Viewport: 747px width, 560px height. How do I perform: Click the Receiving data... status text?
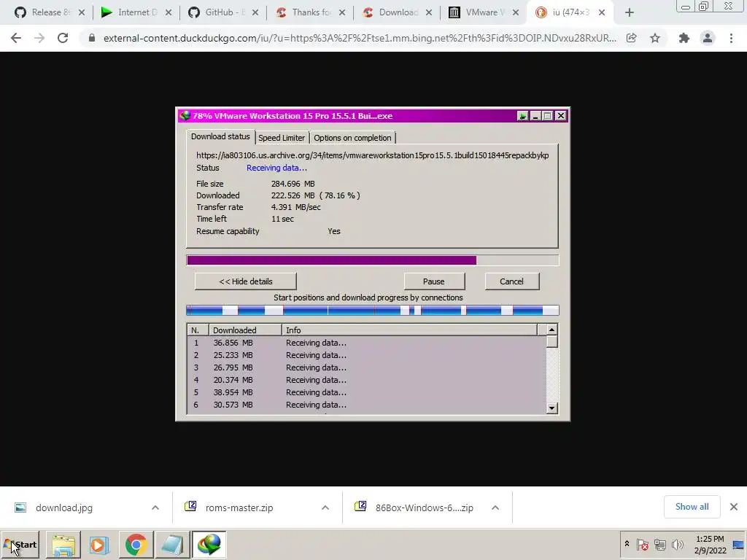[276, 168]
